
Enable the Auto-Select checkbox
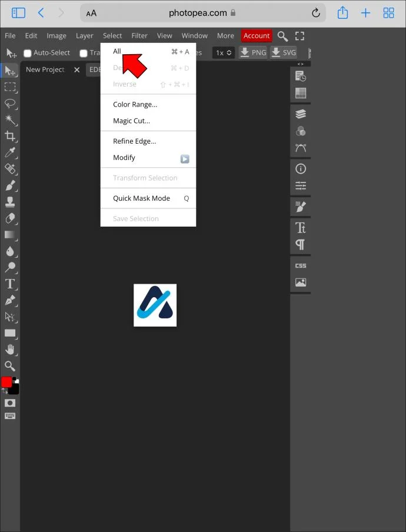(x=28, y=53)
